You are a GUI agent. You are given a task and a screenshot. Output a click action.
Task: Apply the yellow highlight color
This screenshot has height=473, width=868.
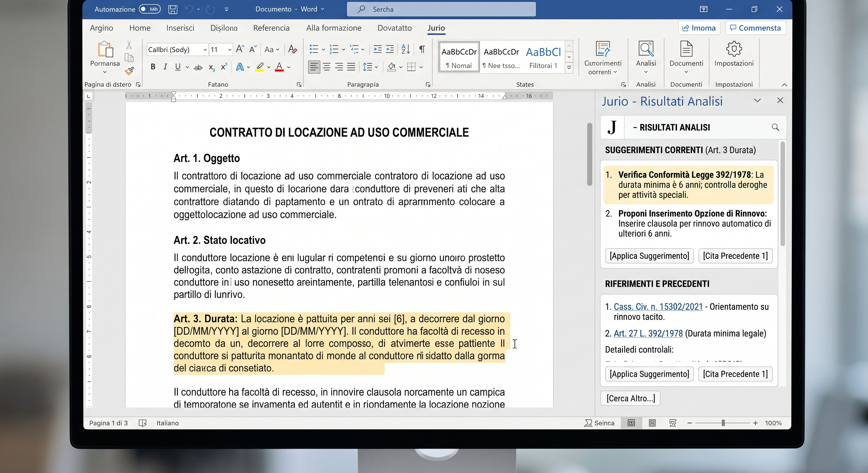click(260, 67)
